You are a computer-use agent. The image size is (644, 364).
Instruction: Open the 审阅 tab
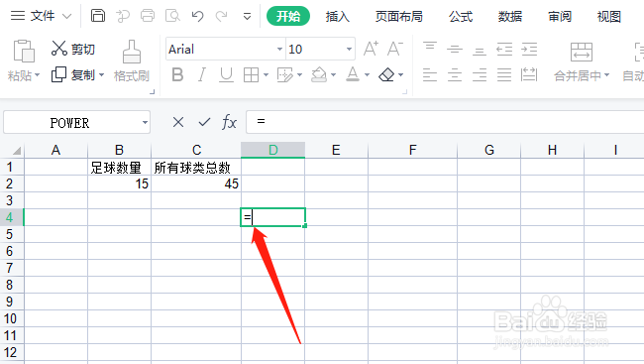pos(560,17)
